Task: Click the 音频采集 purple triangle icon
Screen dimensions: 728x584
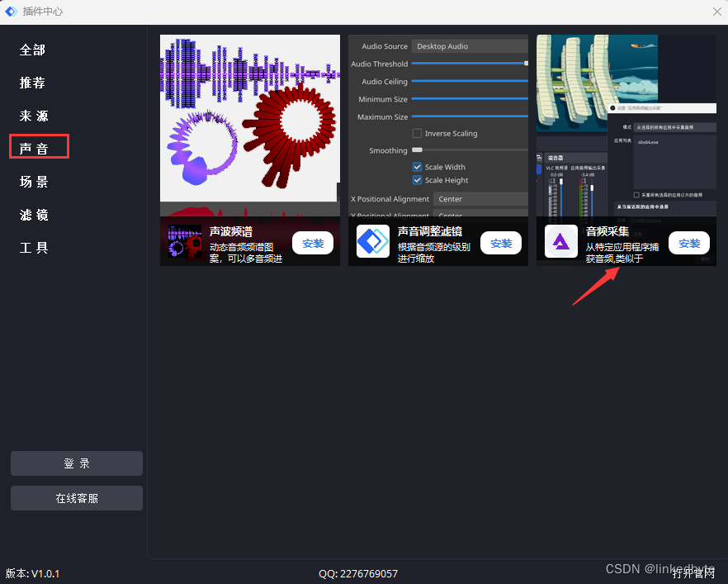Action: pyautogui.click(x=561, y=241)
